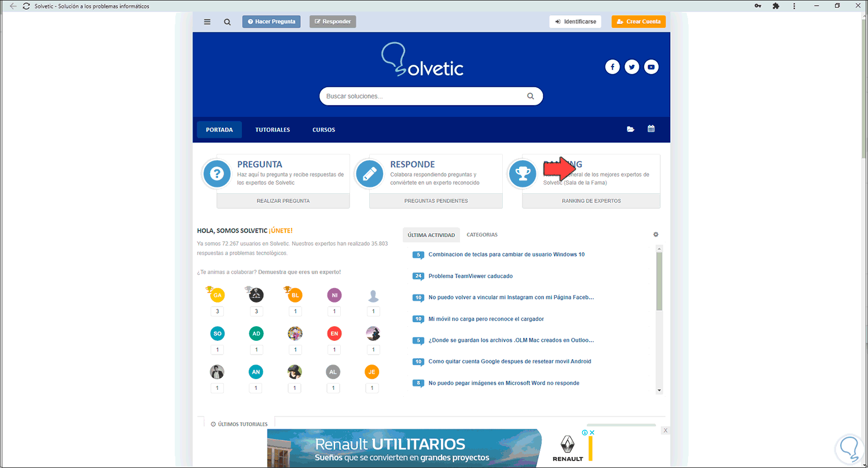Open the Instagram Facebook linking question
868x468 pixels.
tap(511, 297)
